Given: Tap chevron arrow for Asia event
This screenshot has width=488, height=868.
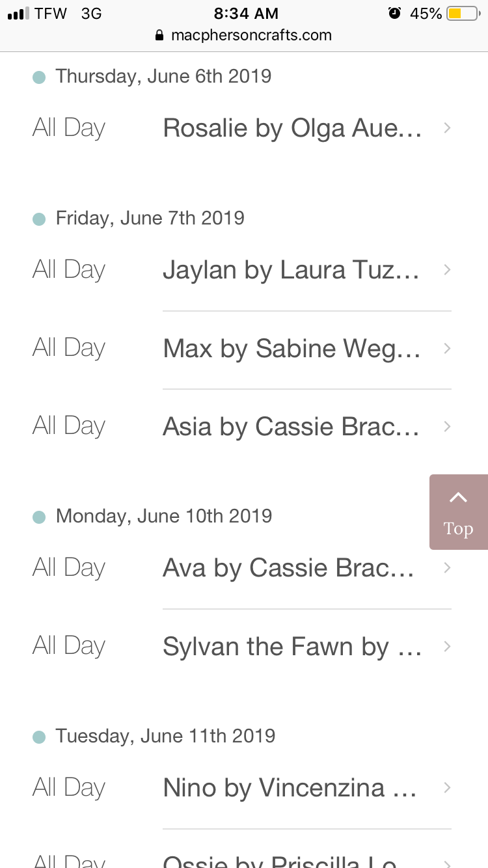Looking at the screenshot, I should click(447, 426).
